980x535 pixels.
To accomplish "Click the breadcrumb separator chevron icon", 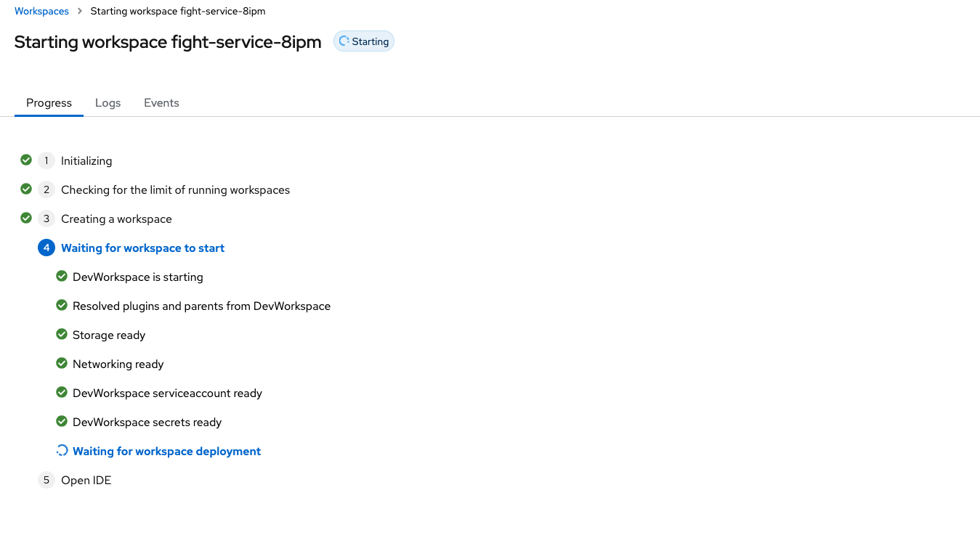I will click(x=80, y=11).
